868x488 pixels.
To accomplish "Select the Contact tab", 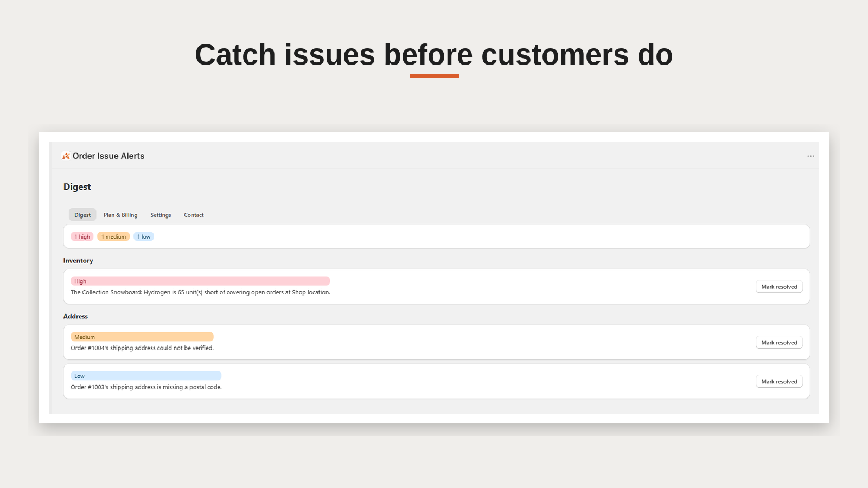I will (x=194, y=215).
